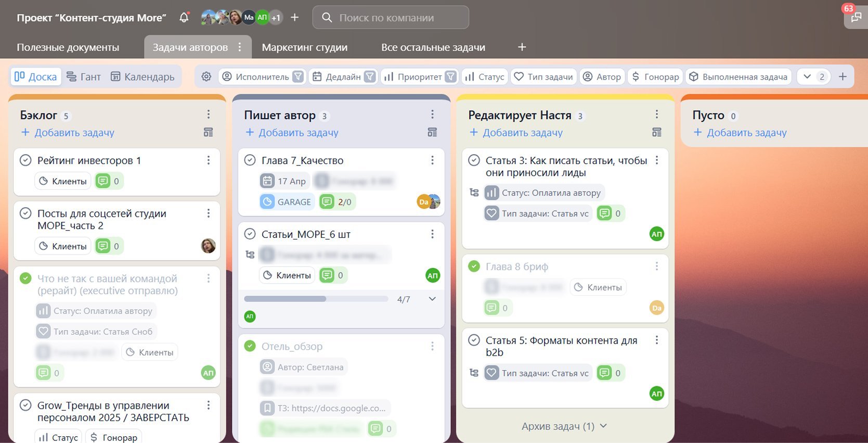This screenshot has width=868, height=443.
Task: Open options for Grow_Тренды card
Action: click(208, 405)
